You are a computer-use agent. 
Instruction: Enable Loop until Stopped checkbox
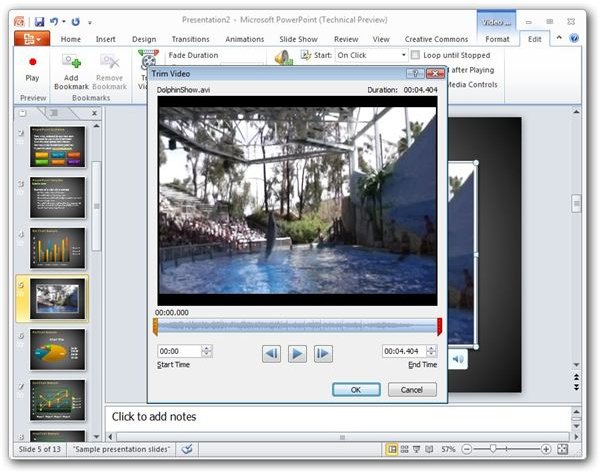[415, 55]
